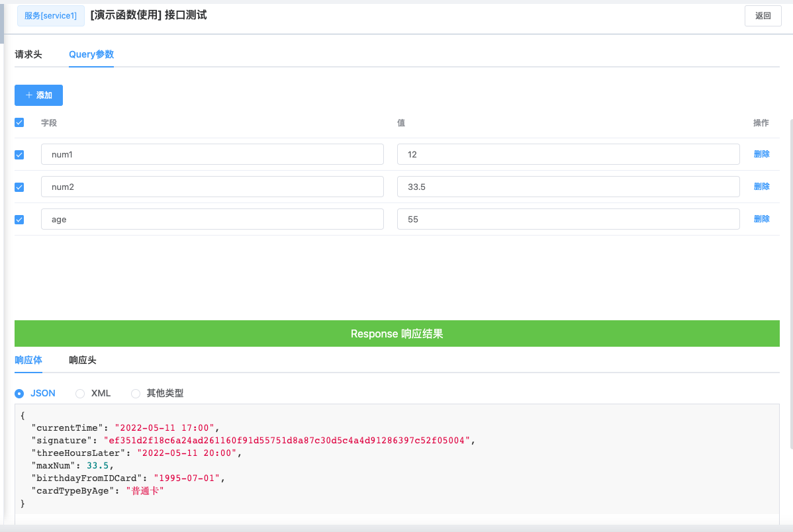Select the 响应体 tab
Viewport: 793px width, 532px height.
(x=28, y=360)
